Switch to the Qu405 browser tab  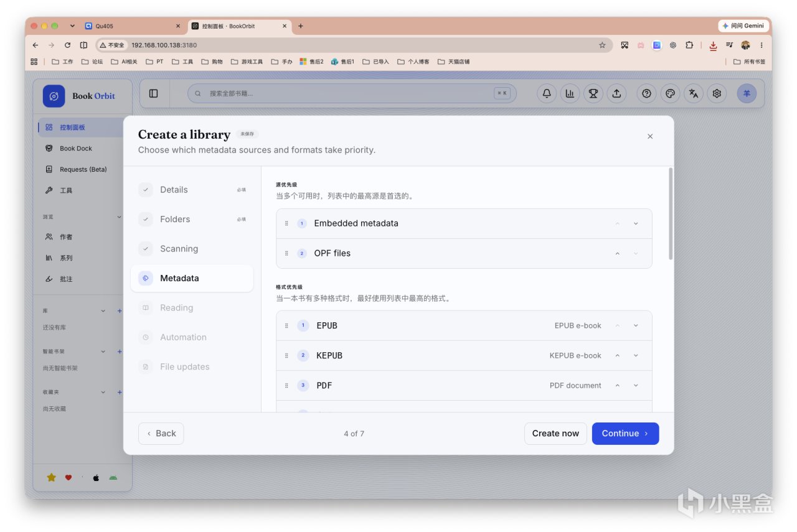coord(133,26)
